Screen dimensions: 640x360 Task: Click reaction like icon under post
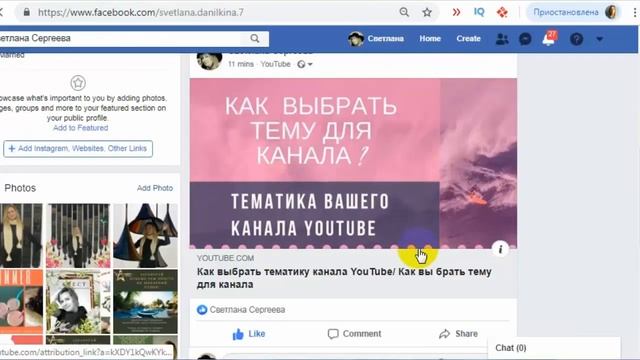[202, 310]
